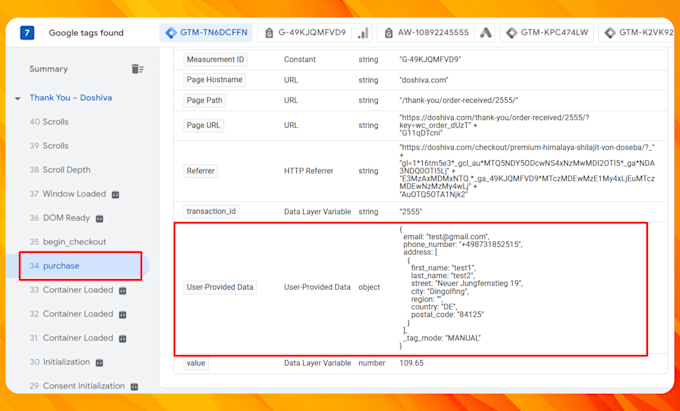Open the AW-10892245555 Ads tag tab
Screen dimensions: 680x411
pyautogui.click(x=436, y=33)
